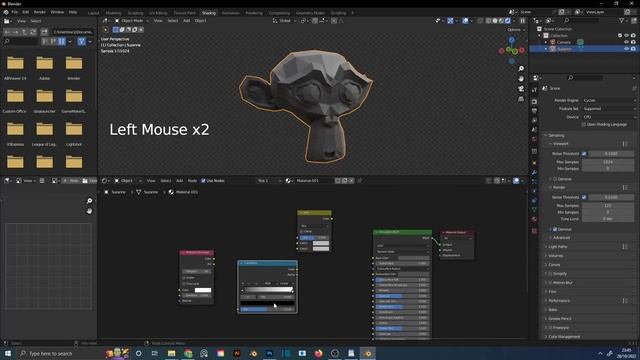
Task: Open the Render menu
Action: [40, 12]
